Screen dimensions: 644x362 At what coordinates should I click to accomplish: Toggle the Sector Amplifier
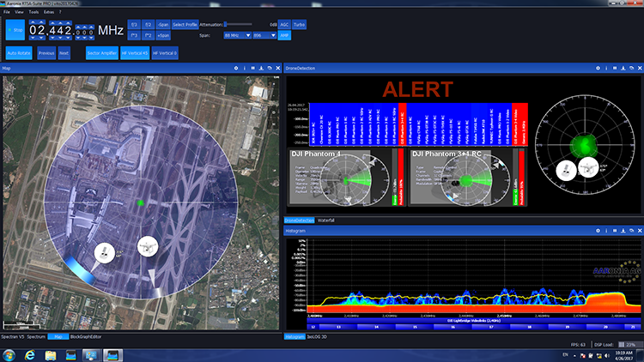102,53
